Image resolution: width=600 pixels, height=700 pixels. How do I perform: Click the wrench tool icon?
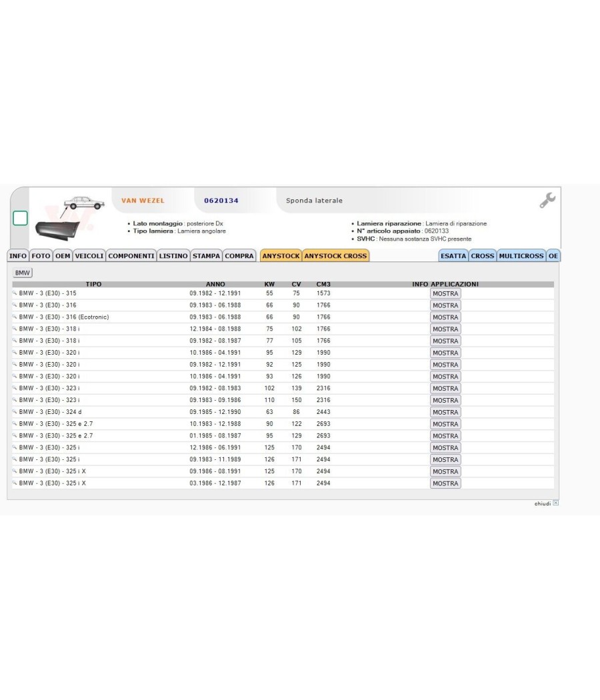point(547,200)
